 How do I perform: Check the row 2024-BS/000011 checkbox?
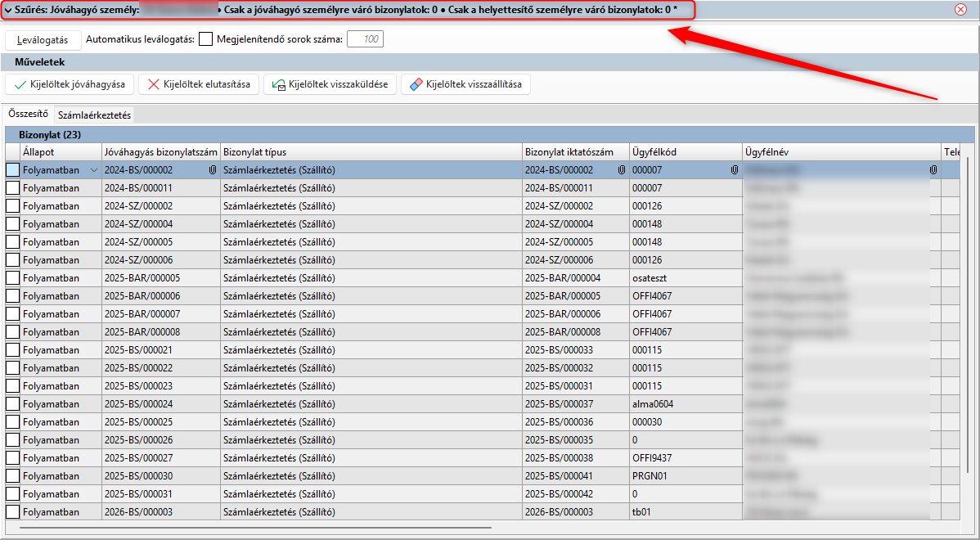[12, 187]
